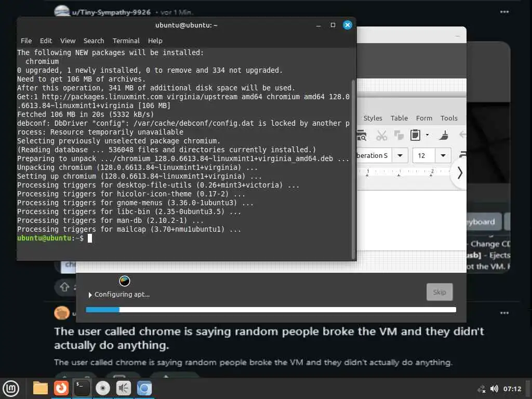Click the terminal line saying Fetched 106 MB
The height and width of the screenshot is (399, 532).
tap(85, 114)
